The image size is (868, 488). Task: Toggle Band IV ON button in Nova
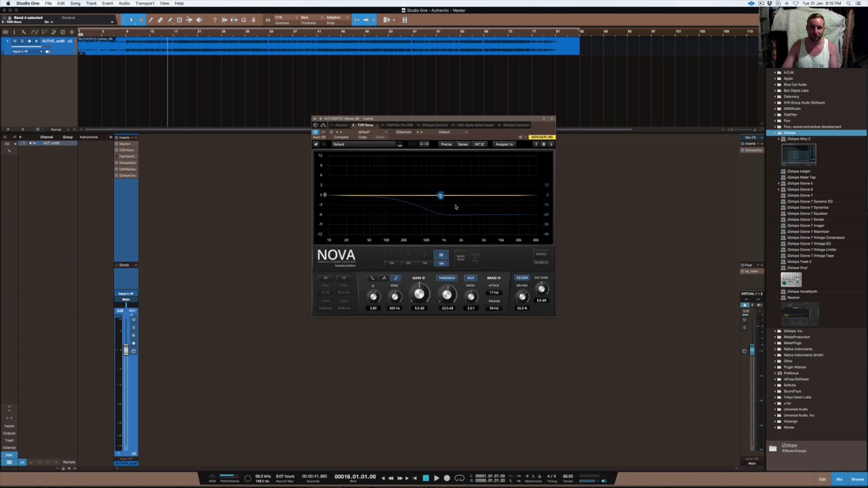pos(441,264)
